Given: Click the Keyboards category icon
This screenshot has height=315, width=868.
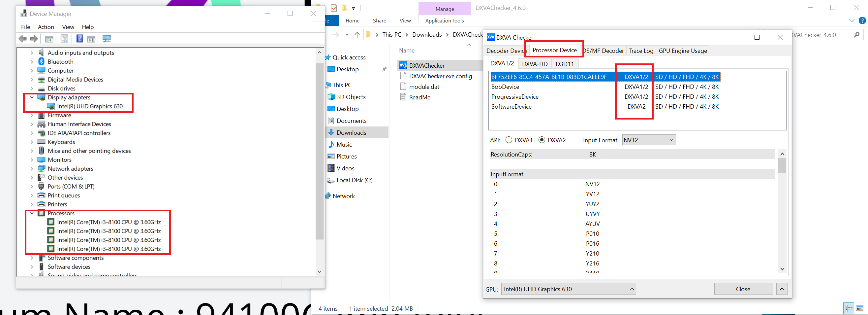Looking at the screenshot, I should 42,142.
